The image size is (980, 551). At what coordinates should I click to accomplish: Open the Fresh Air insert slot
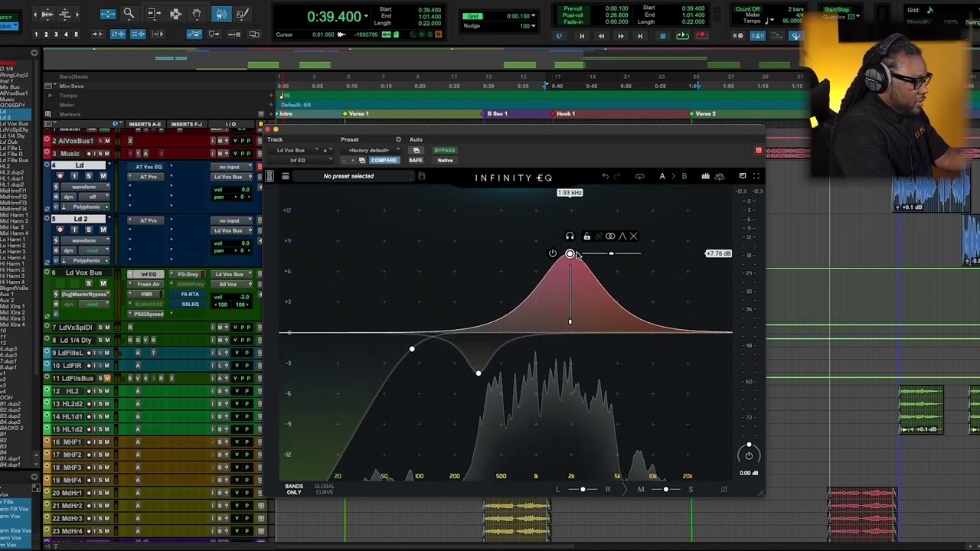[148, 284]
